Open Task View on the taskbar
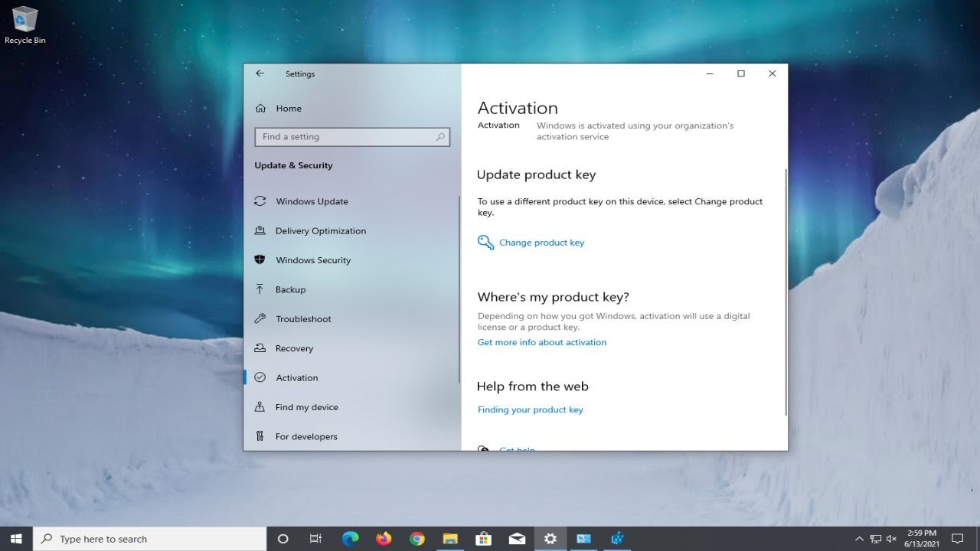The image size is (980, 551). [315, 539]
